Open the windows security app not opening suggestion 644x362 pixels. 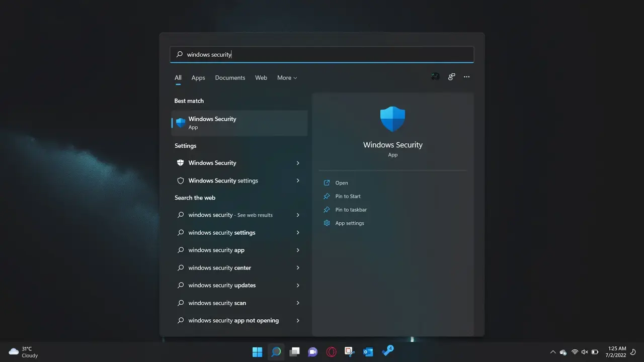click(x=239, y=321)
